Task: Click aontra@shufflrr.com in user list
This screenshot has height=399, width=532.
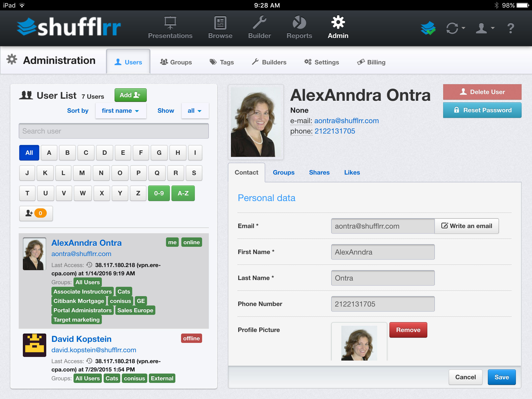Action: click(81, 254)
